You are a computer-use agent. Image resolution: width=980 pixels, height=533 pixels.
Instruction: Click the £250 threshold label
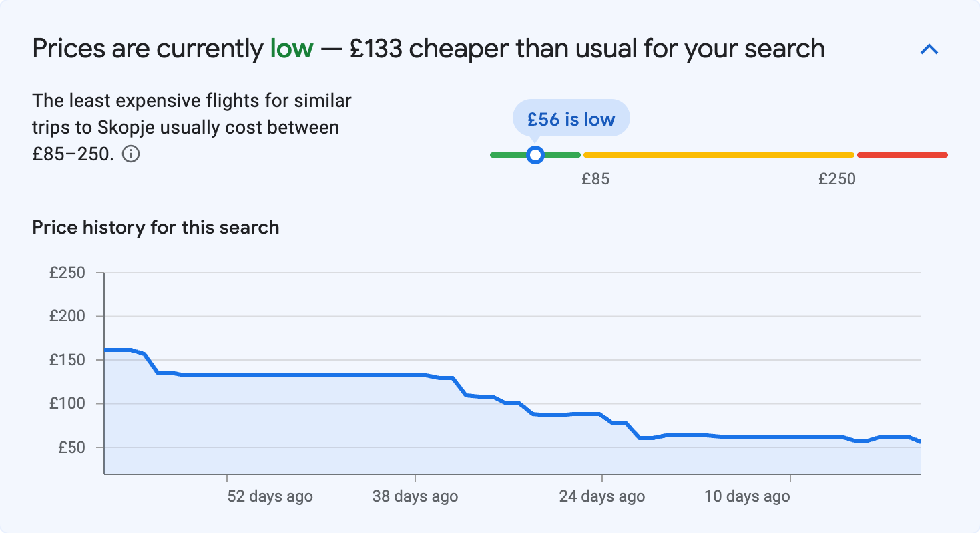click(x=836, y=178)
